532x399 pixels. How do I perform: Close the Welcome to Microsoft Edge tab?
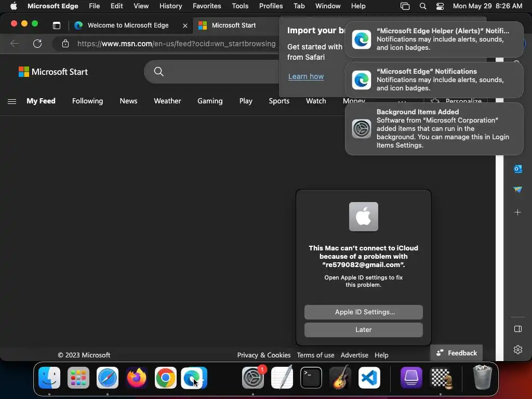(185, 25)
